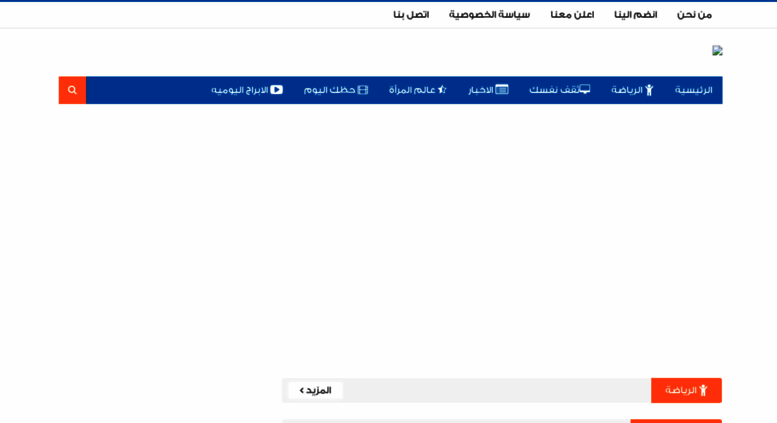Select الاخبار in blue navbar
This screenshot has height=423, width=777.
click(x=488, y=90)
